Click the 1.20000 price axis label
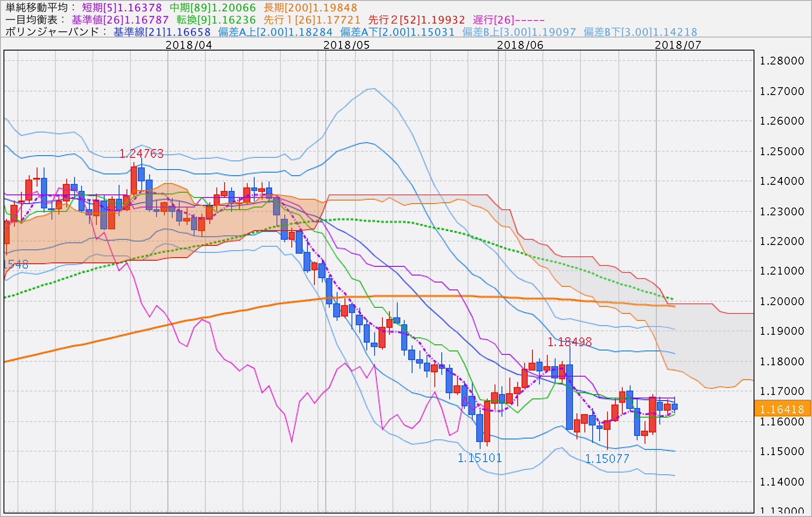Viewport: 812px width, 517px height. [782, 301]
